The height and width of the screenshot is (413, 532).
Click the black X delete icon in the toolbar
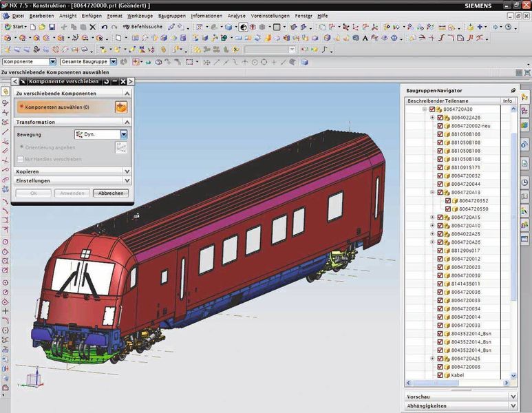coord(93,27)
